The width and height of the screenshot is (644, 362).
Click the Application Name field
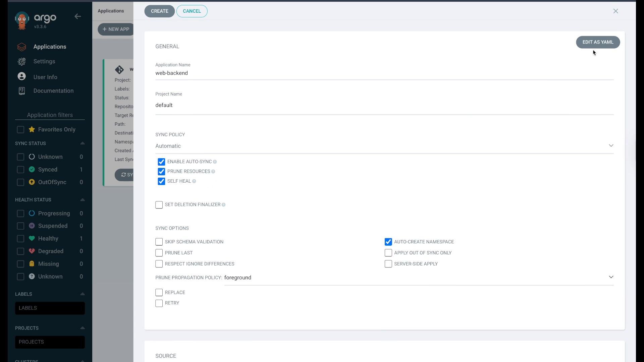tap(384, 73)
